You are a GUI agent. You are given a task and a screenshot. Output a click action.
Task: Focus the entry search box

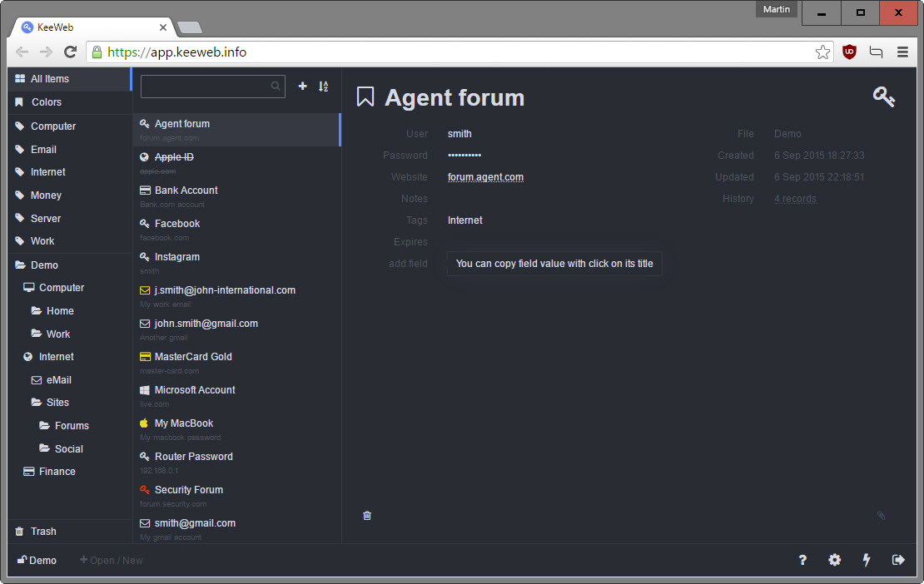tap(213, 86)
